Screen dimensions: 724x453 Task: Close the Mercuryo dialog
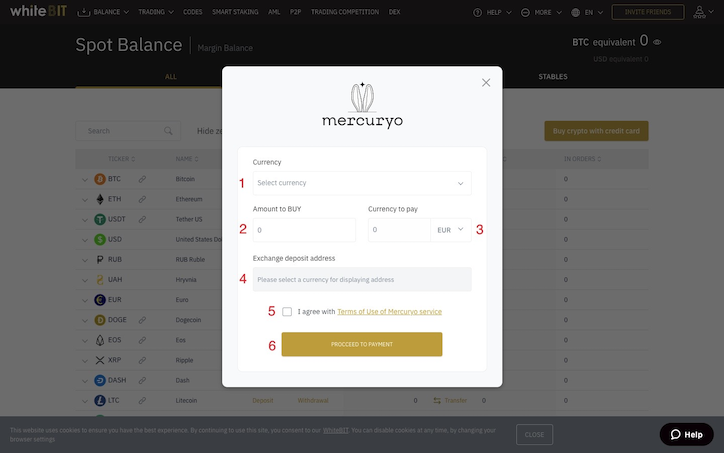(x=486, y=83)
